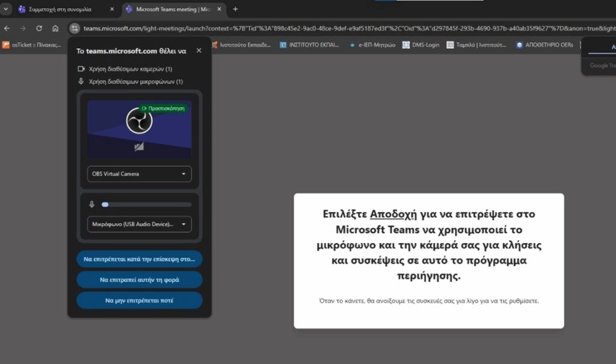
Task: Allow on every visit to the site
Action: (139, 259)
